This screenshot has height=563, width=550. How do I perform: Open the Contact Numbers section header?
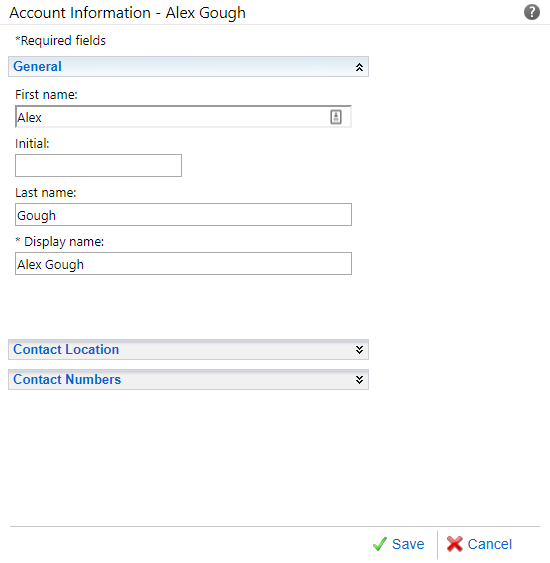pyautogui.click(x=188, y=380)
